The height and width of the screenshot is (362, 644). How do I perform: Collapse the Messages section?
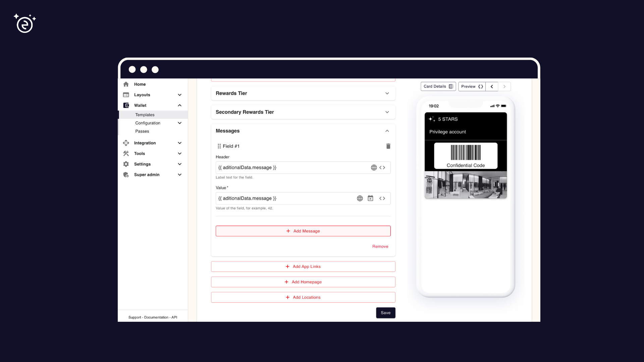click(x=387, y=131)
